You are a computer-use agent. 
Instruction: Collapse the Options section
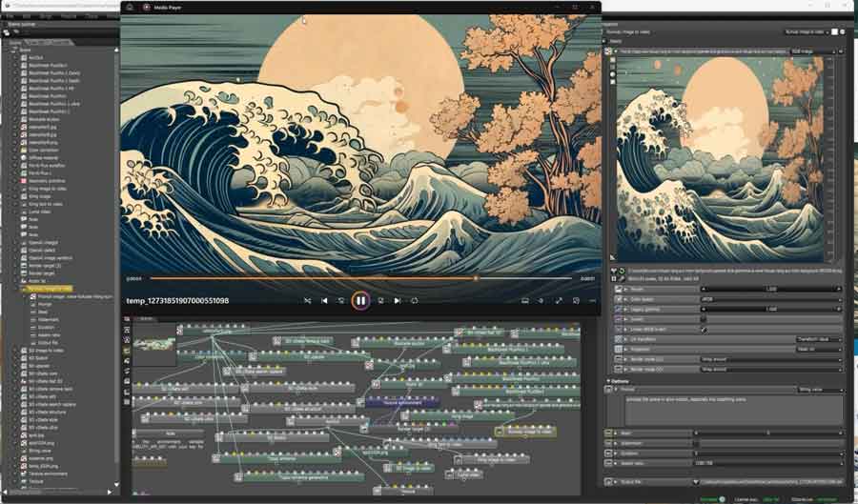pyautogui.click(x=609, y=381)
